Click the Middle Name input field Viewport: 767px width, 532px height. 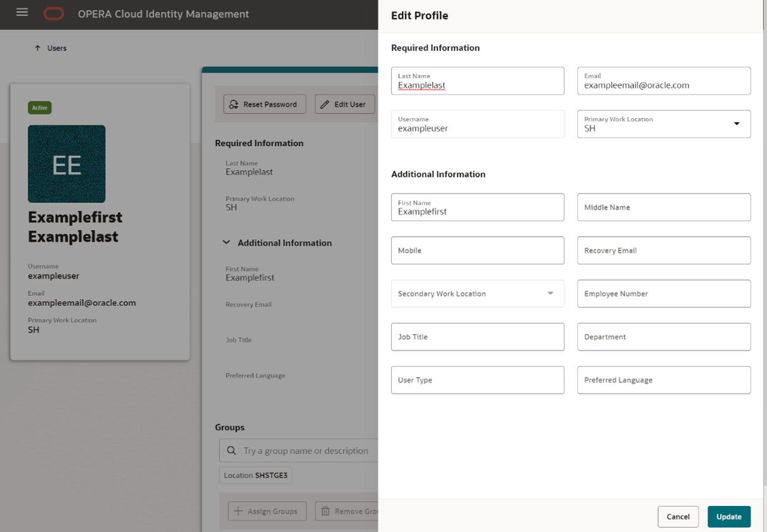pyautogui.click(x=664, y=207)
